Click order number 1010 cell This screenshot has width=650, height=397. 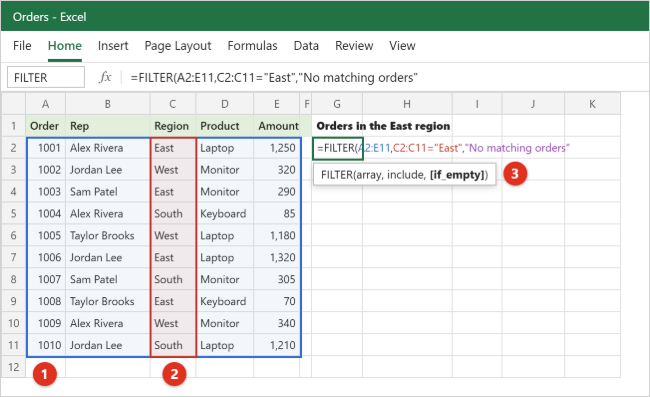(x=45, y=345)
